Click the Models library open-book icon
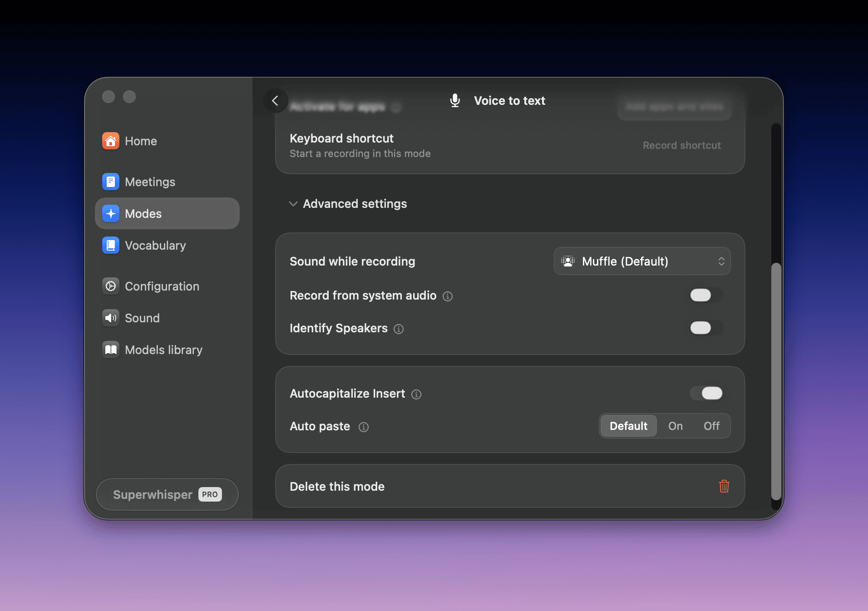This screenshot has width=868, height=611. [x=111, y=350]
